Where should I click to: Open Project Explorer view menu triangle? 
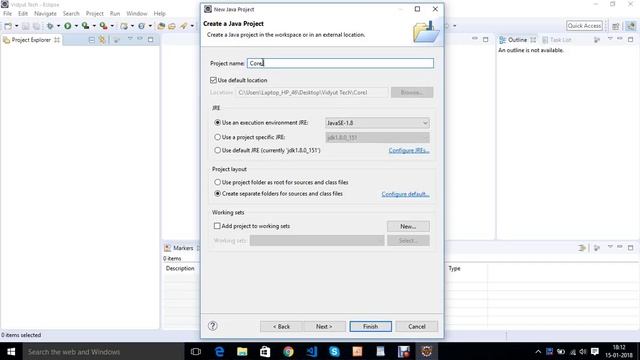tap(130, 39)
